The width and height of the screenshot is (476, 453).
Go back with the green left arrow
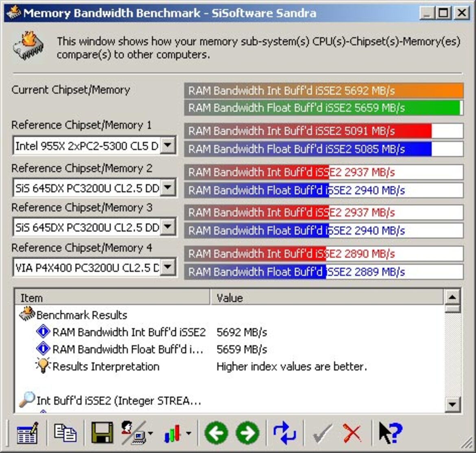216,433
